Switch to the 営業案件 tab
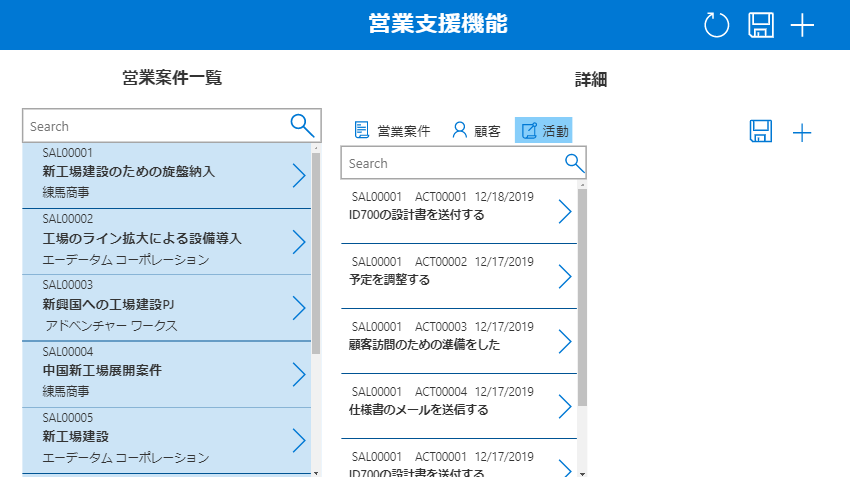The height and width of the screenshot is (477, 850). click(x=392, y=131)
